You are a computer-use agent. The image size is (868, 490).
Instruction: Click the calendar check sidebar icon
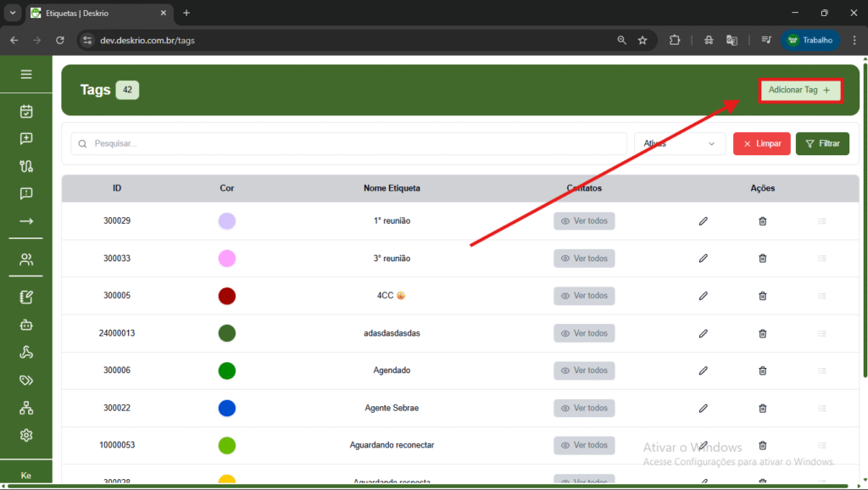(26, 111)
